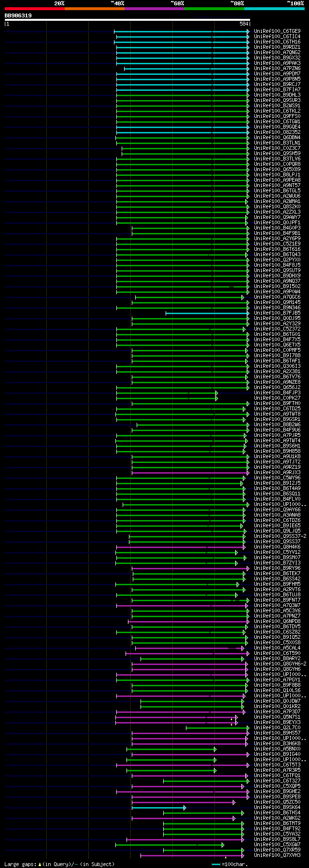Click the cyan ~100% identity legend segment
This screenshot has height=868, width=309.
tap(274, 9)
